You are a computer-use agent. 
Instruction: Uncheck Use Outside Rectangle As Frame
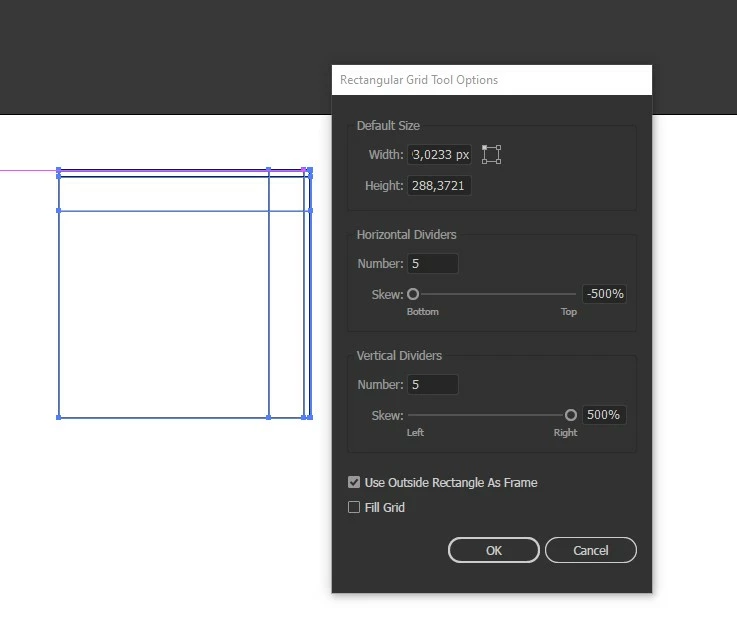(x=354, y=482)
